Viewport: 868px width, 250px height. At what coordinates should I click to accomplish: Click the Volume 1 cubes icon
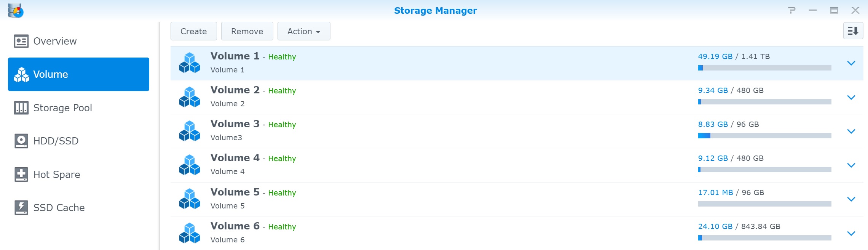[190, 63]
